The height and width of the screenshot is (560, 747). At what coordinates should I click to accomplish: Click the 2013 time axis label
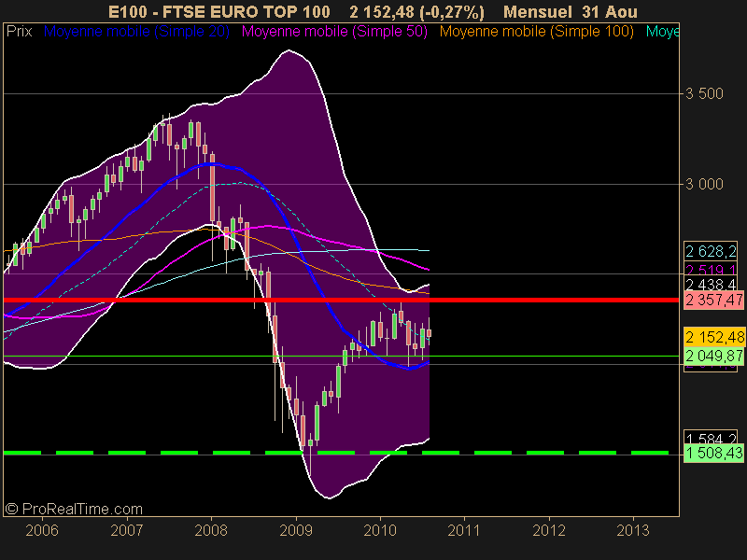633,530
